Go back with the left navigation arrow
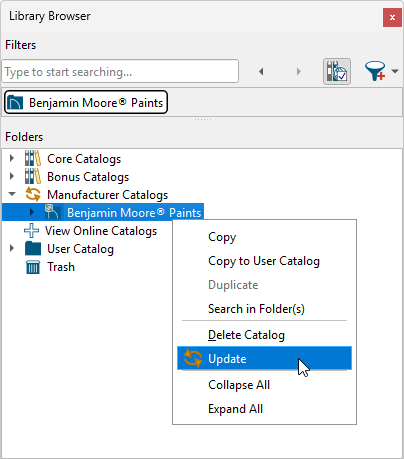The image size is (404, 459). click(x=261, y=71)
